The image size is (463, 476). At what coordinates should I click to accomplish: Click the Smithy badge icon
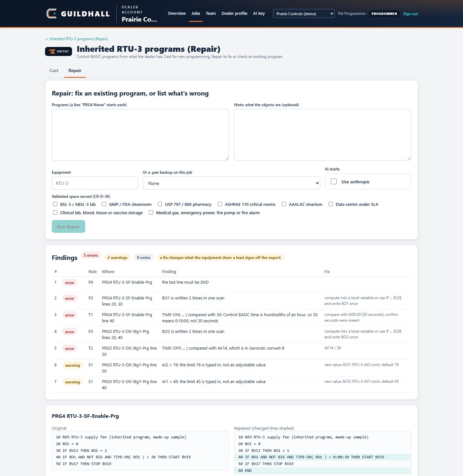click(x=59, y=51)
